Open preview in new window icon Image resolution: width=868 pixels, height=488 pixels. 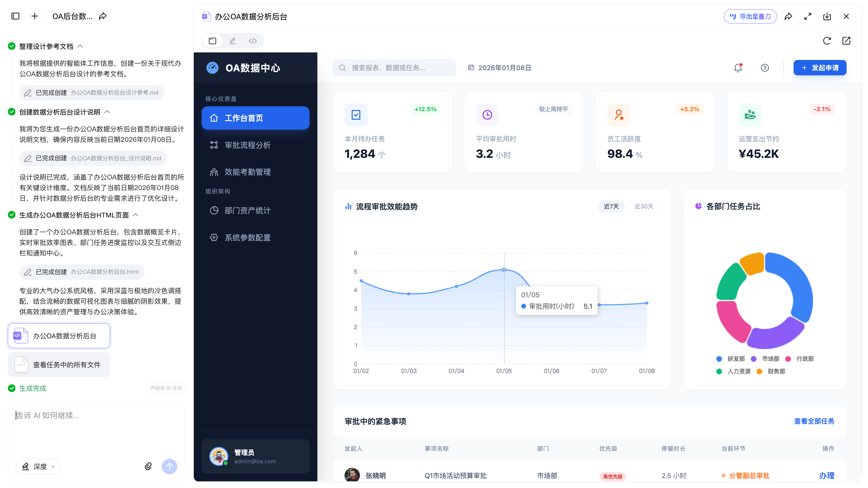[x=846, y=41]
